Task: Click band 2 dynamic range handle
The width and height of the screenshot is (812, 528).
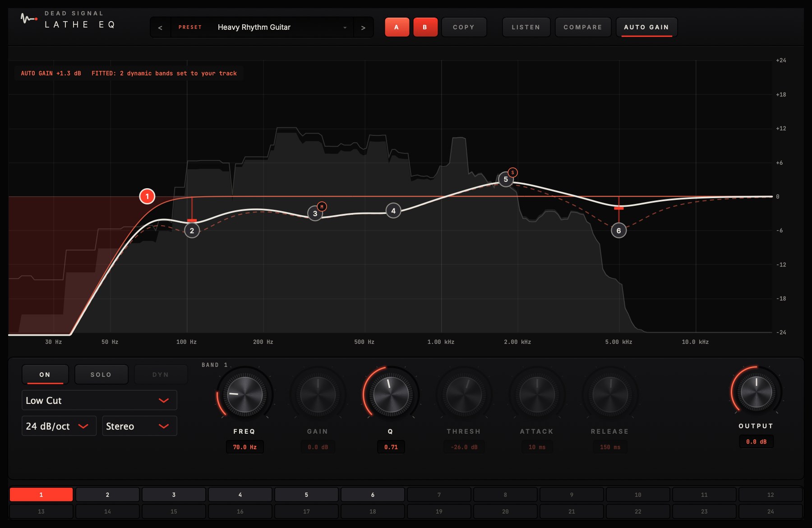Action: [192, 220]
